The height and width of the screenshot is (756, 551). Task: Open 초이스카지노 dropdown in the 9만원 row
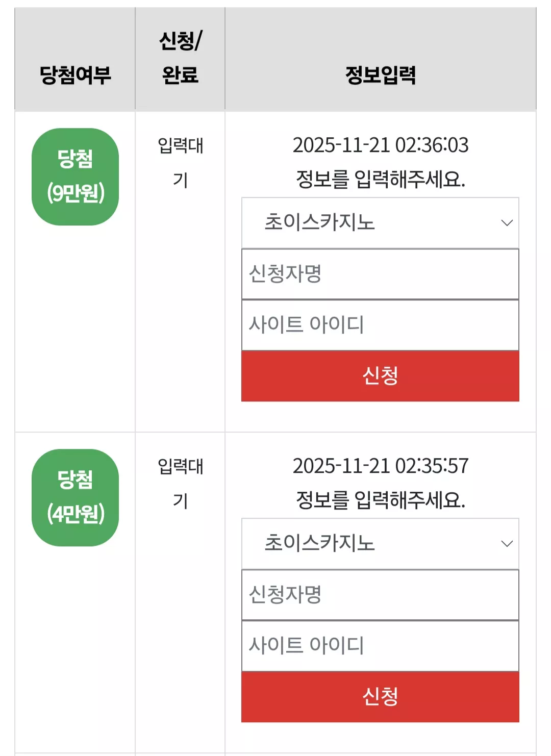tap(380, 223)
